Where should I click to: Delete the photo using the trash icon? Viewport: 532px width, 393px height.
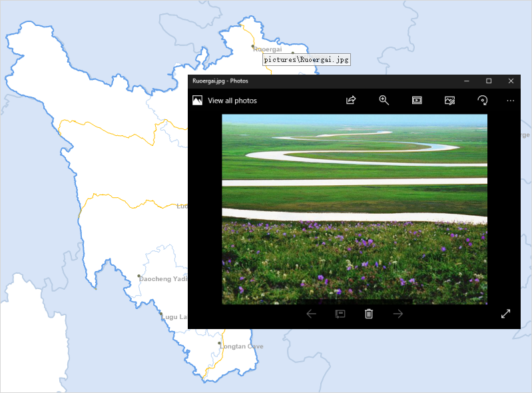369,314
